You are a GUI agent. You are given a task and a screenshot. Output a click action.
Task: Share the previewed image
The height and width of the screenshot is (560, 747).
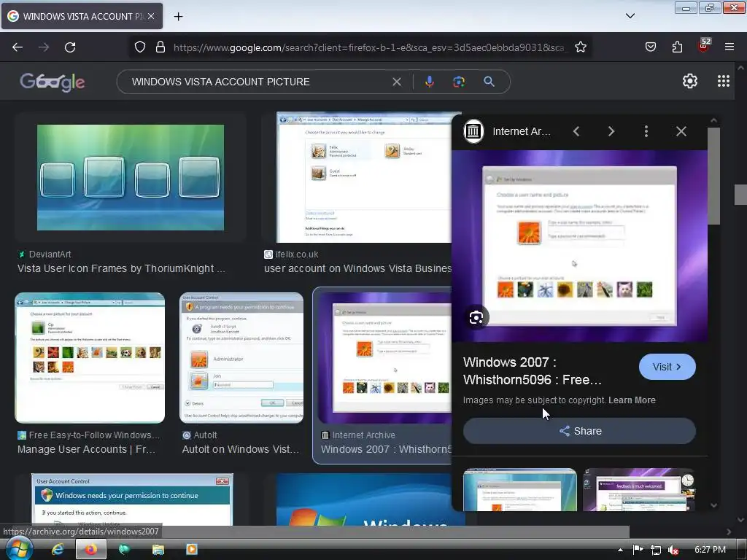(x=579, y=431)
